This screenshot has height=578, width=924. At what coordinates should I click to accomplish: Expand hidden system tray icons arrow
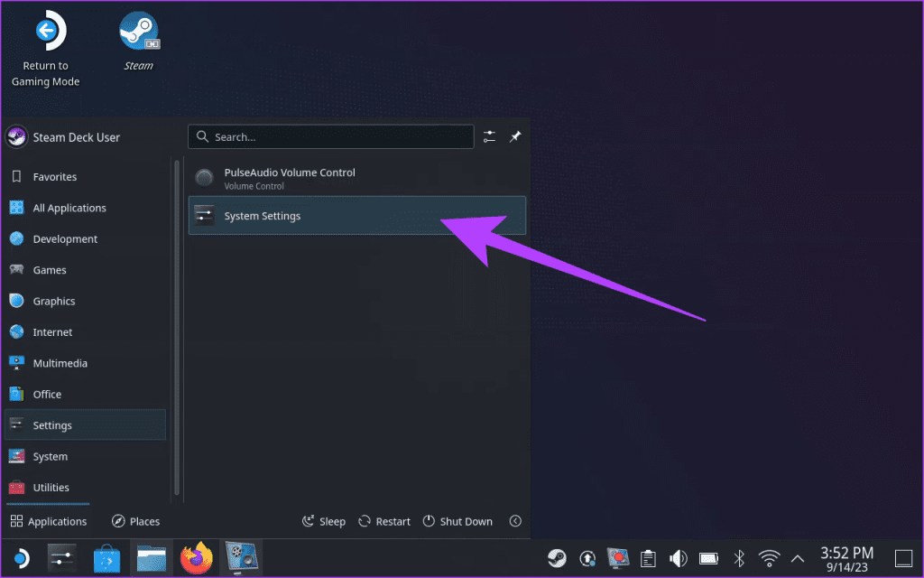(x=798, y=558)
